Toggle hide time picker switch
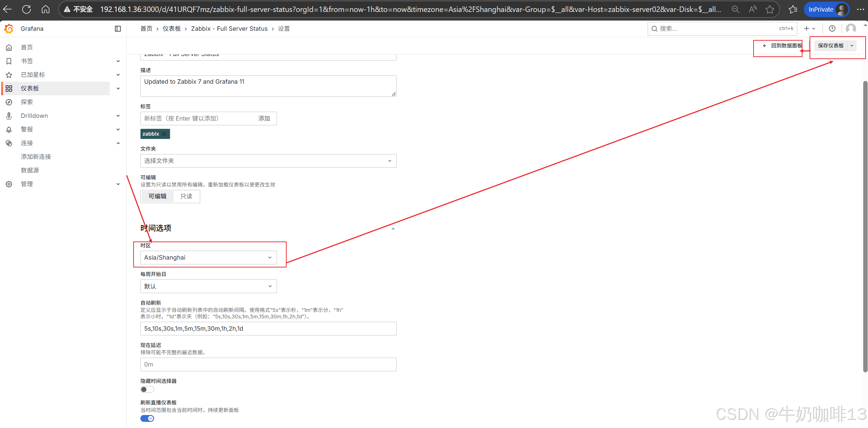 (x=147, y=389)
